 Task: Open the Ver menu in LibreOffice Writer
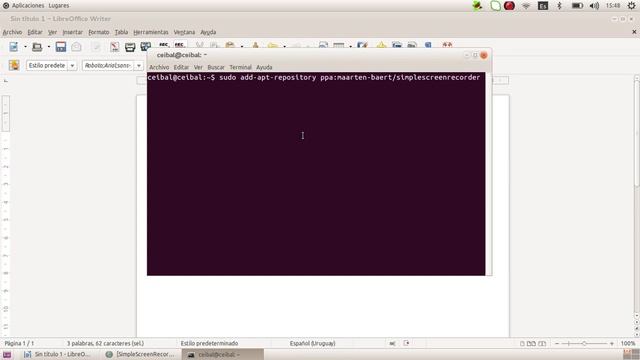click(x=52, y=32)
